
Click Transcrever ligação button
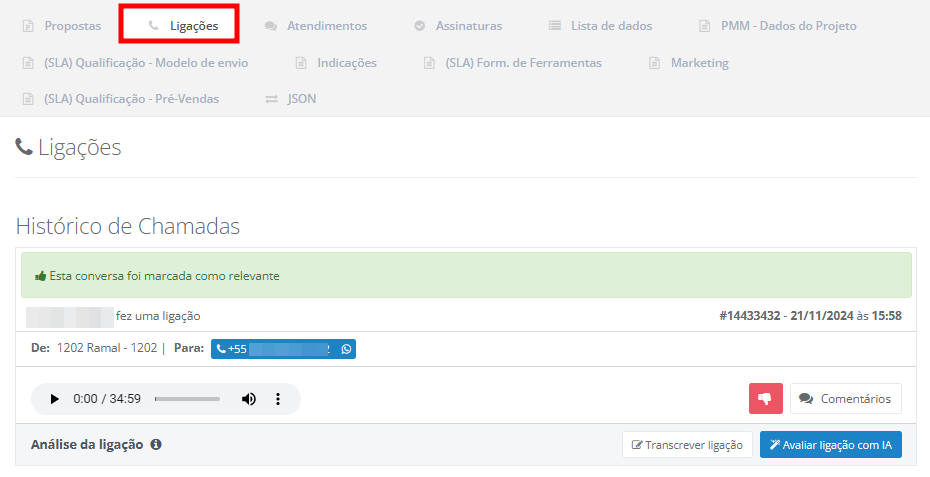click(x=687, y=445)
